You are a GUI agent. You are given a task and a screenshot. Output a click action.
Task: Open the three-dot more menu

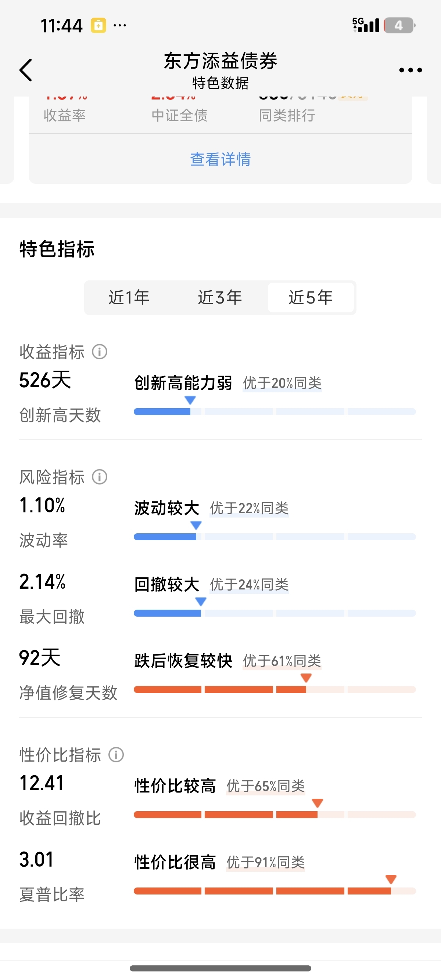coord(410,70)
